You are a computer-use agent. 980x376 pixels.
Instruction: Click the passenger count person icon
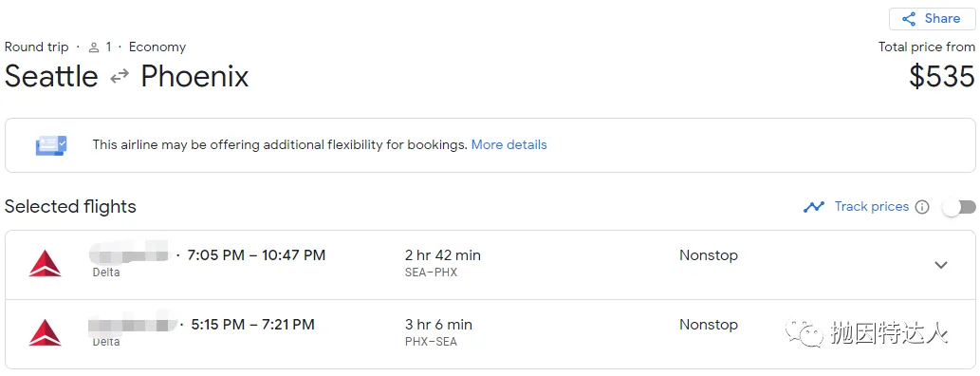click(94, 47)
